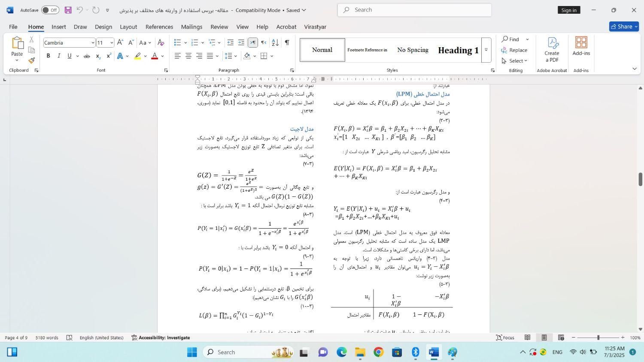The image size is (644, 362).
Task: Open Chrome from the taskbar
Action: coord(378,353)
